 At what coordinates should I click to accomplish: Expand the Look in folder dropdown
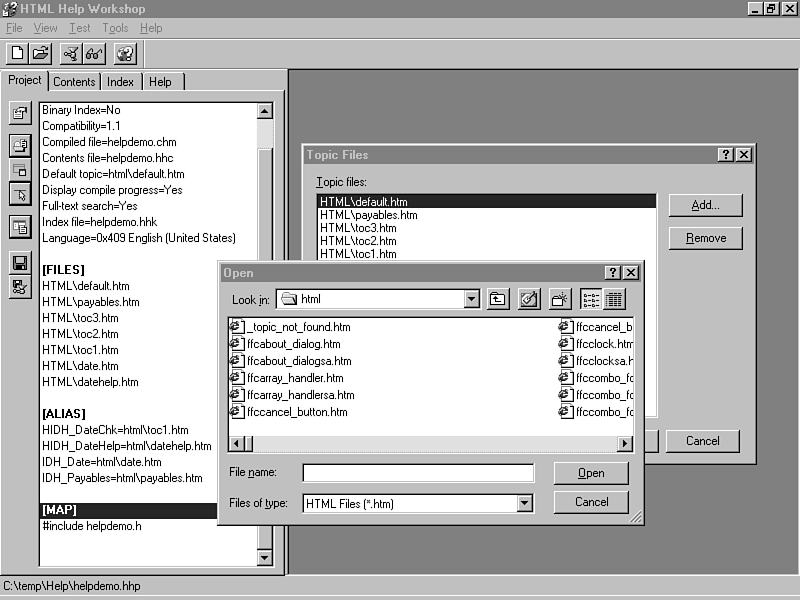(472, 299)
